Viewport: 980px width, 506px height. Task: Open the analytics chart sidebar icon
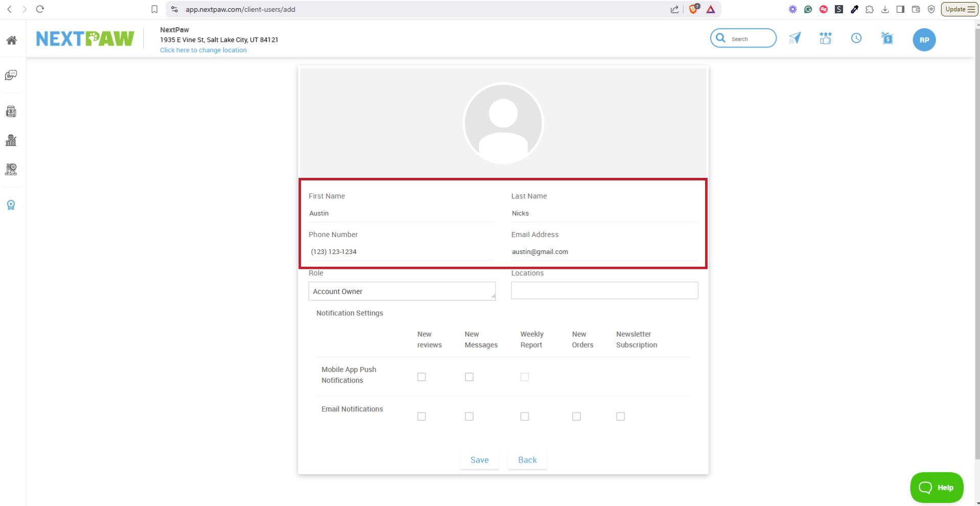11,140
